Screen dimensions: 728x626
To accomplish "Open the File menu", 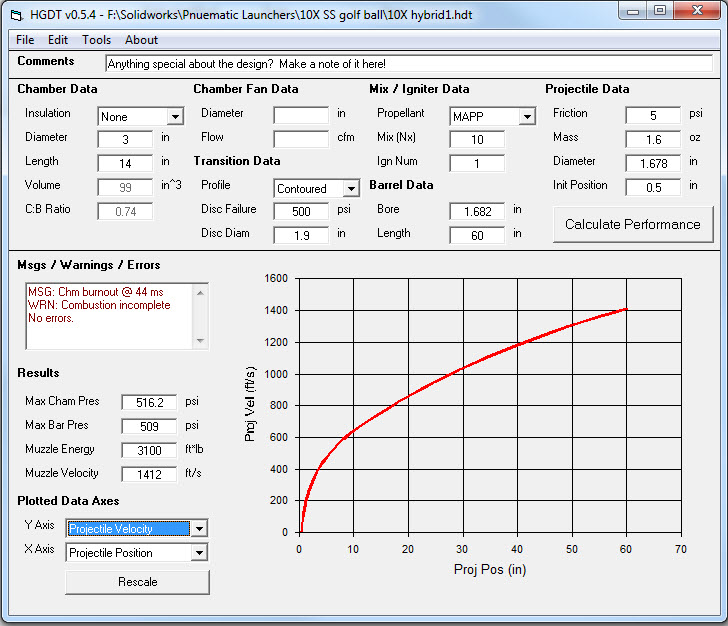I will click(x=25, y=40).
